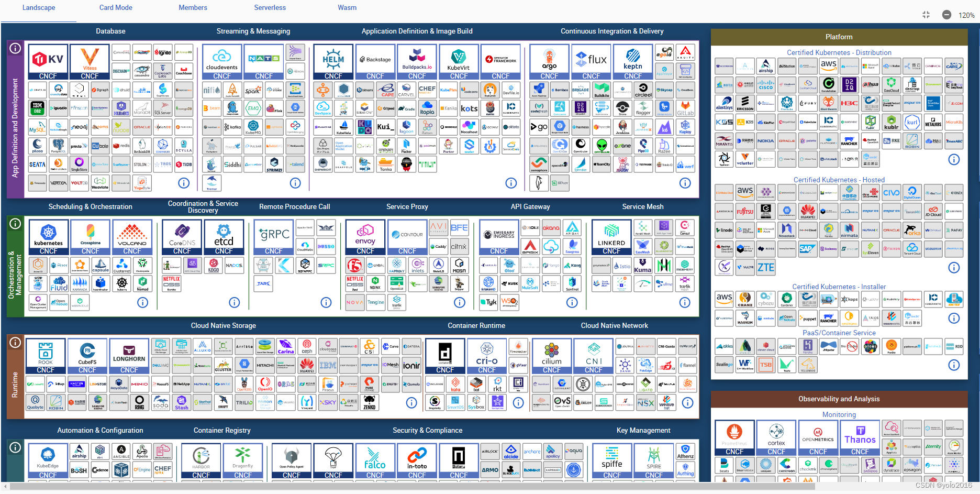This screenshot has width=980, height=494.
Task: Open the Argo project card
Action: [549, 62]
